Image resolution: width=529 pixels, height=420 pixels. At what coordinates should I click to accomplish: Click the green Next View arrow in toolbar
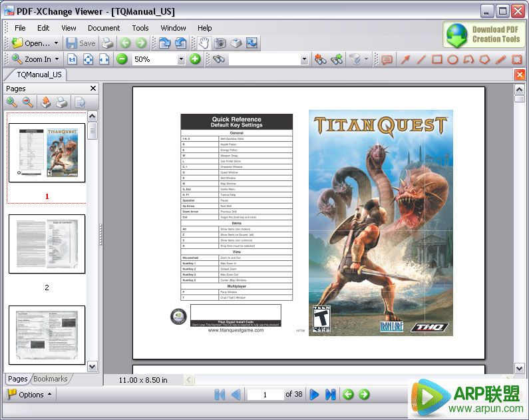click(x=141, y=43)
